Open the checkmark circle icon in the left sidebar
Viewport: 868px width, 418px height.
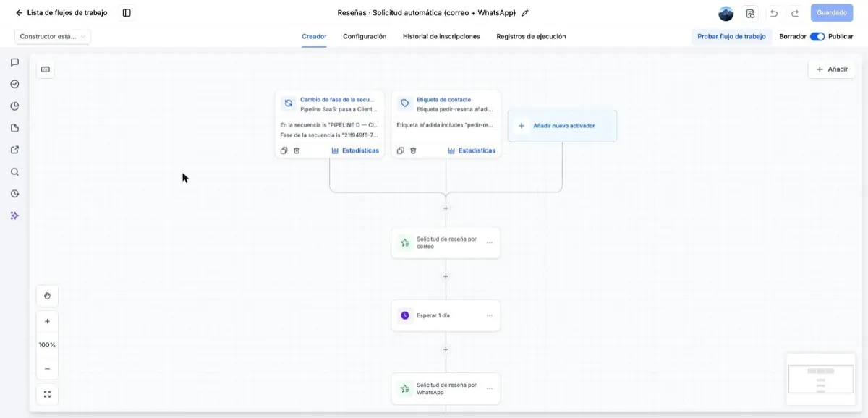point(14,84)
